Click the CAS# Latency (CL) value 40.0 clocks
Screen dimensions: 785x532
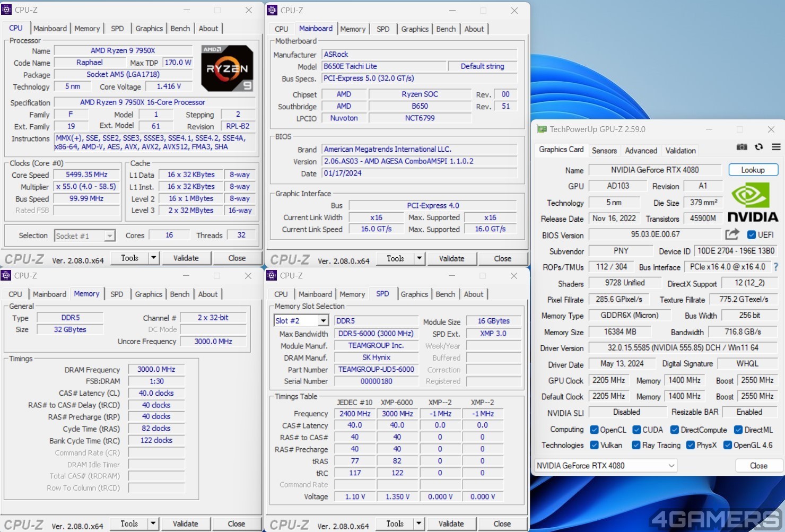click(156, 393)
